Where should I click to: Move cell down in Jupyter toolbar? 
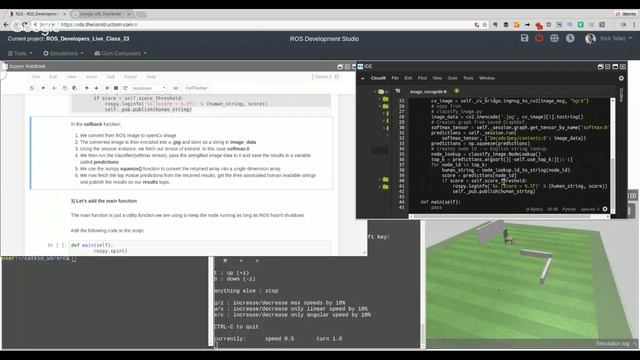pyautogui.click(x=96, y=88)
